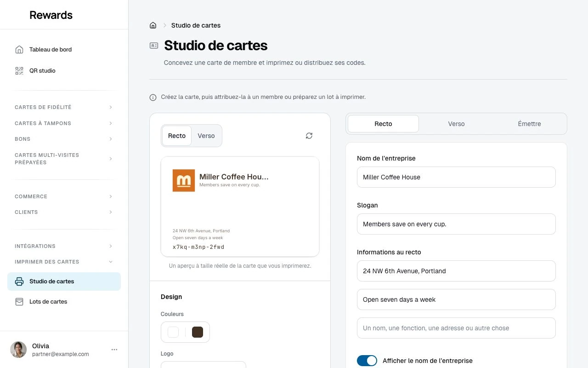Select the Recto preview tab

[177, 136]
